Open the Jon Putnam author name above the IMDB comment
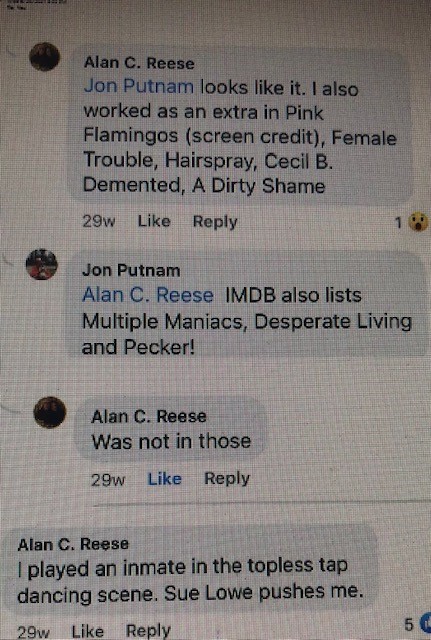 click(x=131, y=270)
